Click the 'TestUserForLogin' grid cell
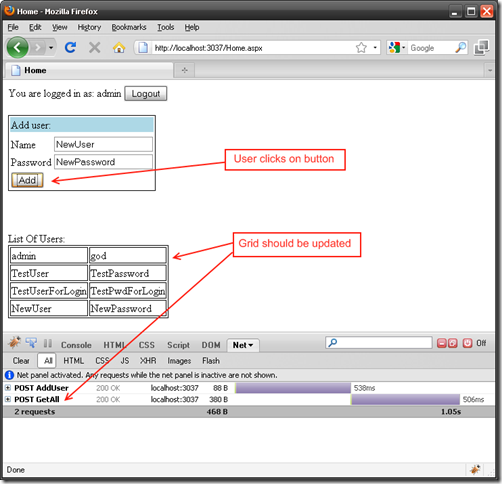502x484 pixels. click(x=49, y=291)
